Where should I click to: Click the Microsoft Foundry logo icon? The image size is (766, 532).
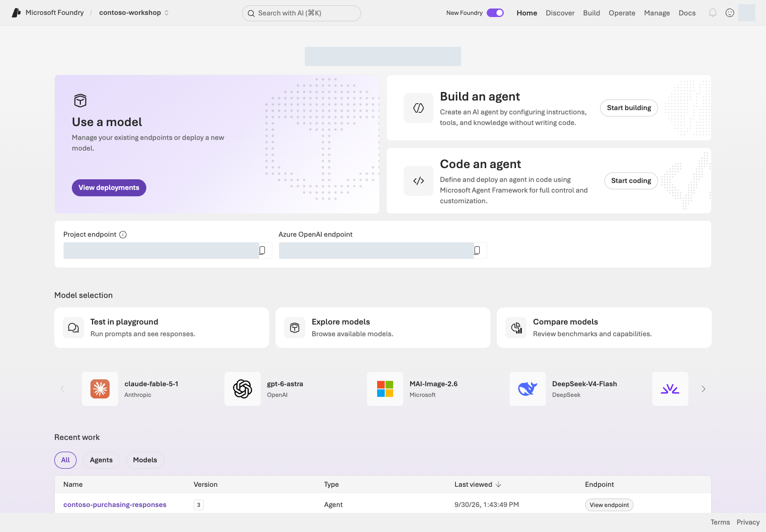click(x=16, y=13)
